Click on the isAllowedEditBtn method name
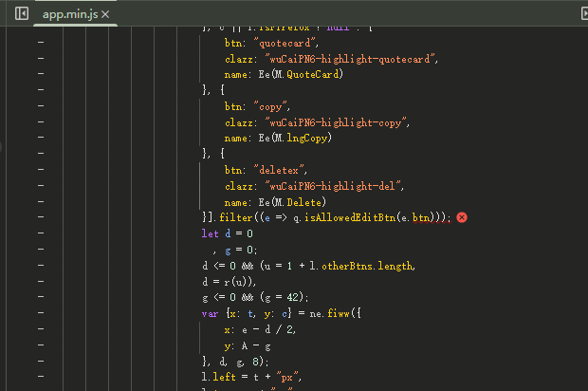This screenshot has height=391, width=588. point(363,217)
